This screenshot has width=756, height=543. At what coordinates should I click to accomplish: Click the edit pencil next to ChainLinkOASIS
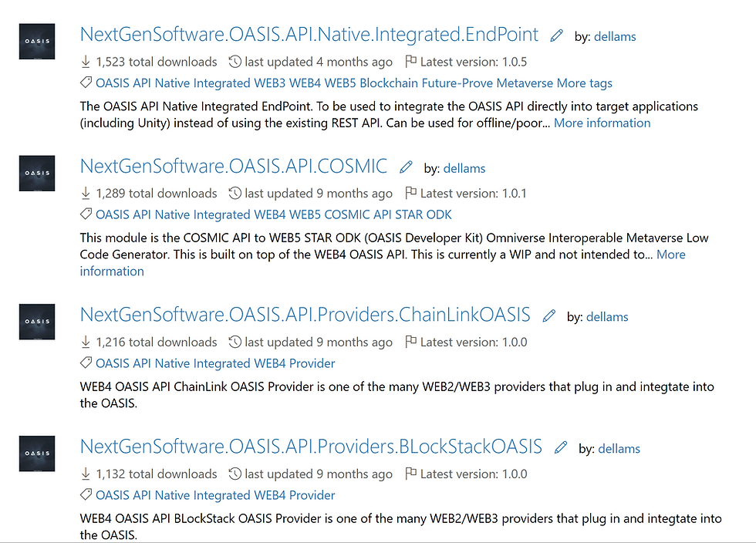tap(548, 316)
